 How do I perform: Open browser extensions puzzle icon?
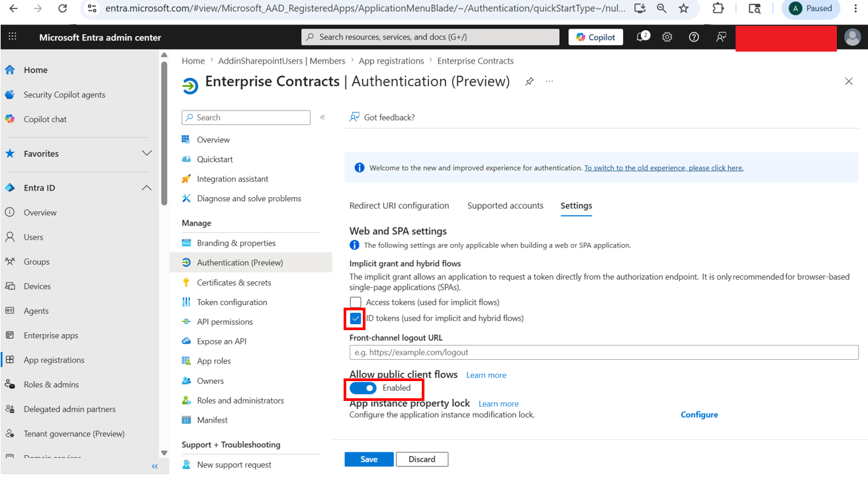(718, 9)
